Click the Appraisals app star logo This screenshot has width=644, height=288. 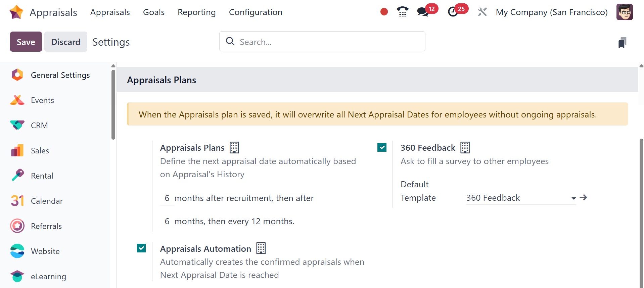point(16,12)
